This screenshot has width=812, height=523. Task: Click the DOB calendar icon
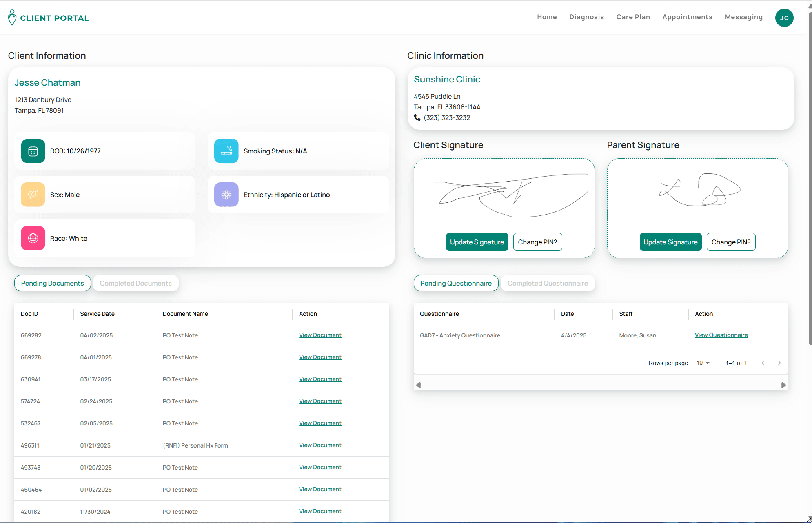pyautogui.click(x=33, y=151)
